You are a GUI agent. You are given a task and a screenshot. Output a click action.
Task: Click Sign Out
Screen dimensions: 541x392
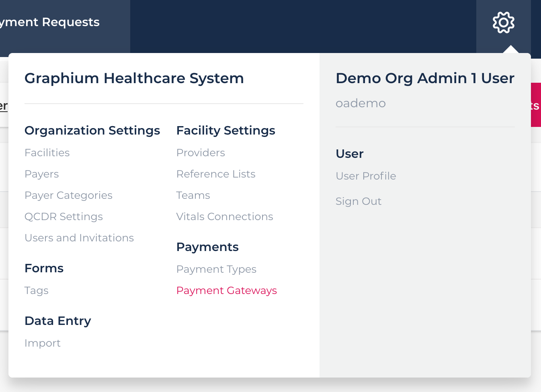[359, 201]
